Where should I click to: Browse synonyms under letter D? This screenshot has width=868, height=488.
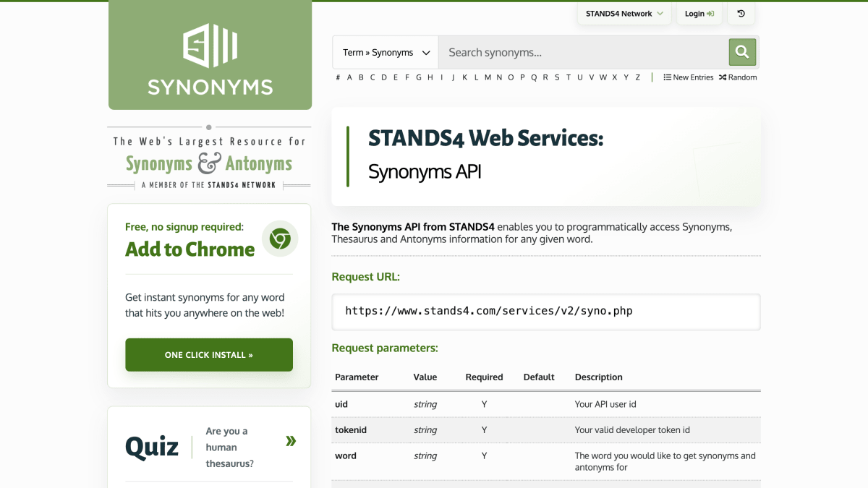(384, 77)
